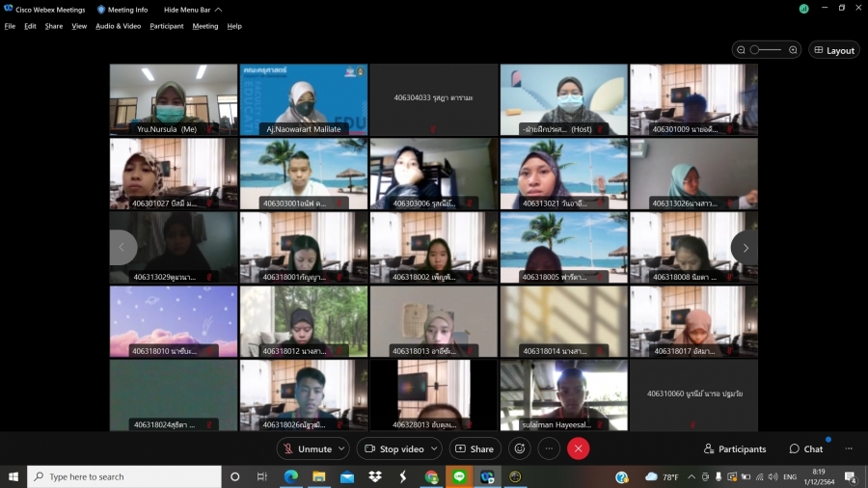Open the Participant menu
868x488 pixels.
click(x=166, y=26)
